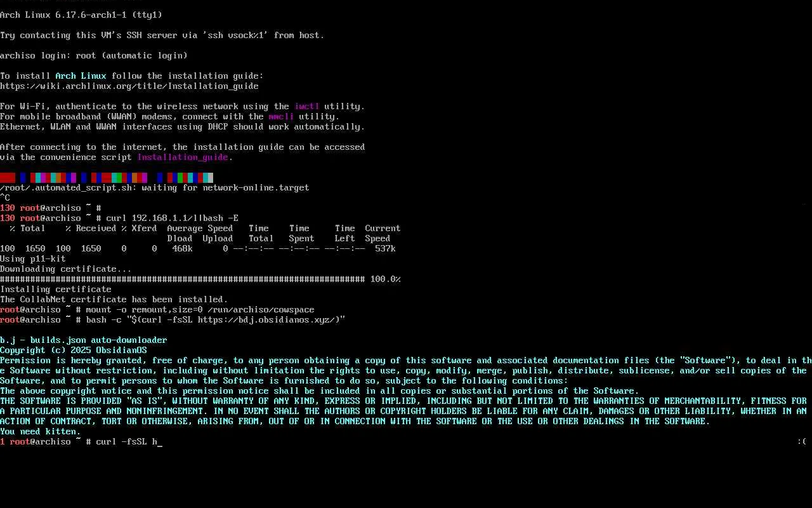Click the "The above copyright notice" line
This screenshot has width=812, height=508.
(320, 391)
